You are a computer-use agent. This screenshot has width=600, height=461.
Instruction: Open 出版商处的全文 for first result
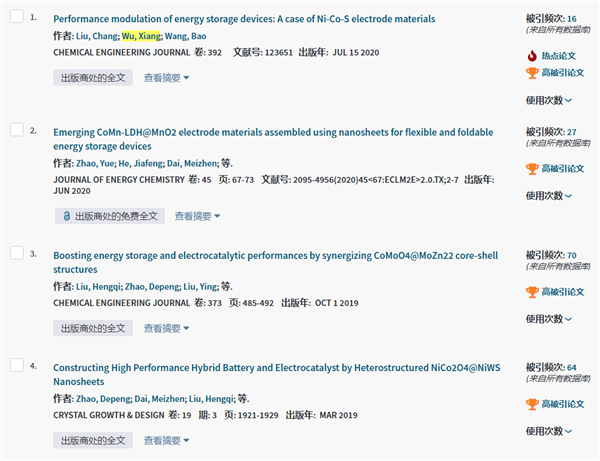point(93,77)
